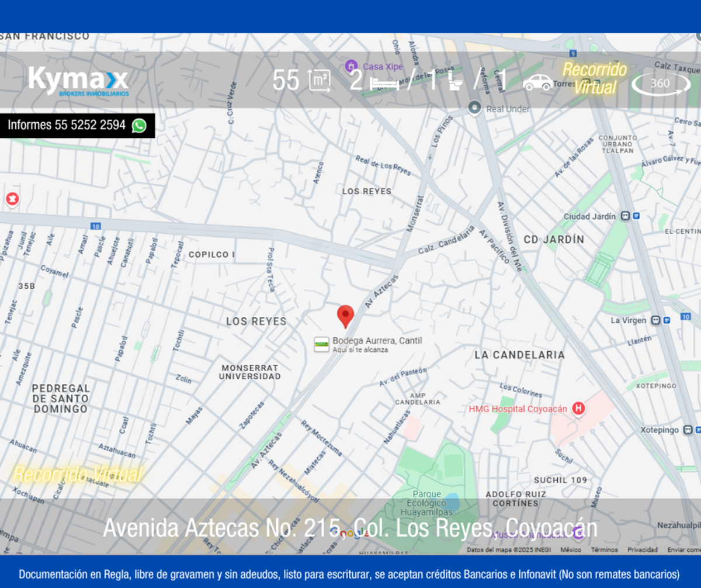The width and height of the screenshot is (701, 588).
Task: Select the parking car icon
Action: 537,83
